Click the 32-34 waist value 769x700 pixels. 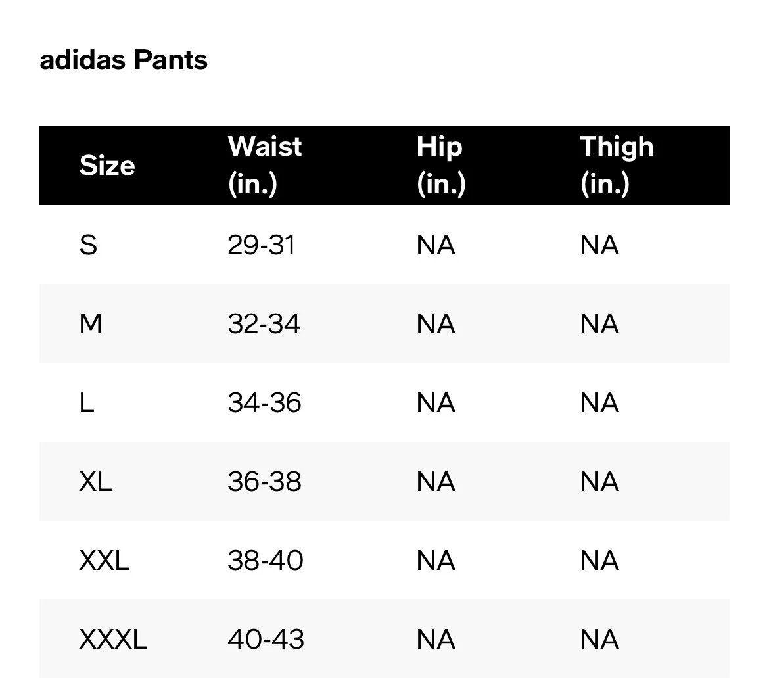[264, 324]
